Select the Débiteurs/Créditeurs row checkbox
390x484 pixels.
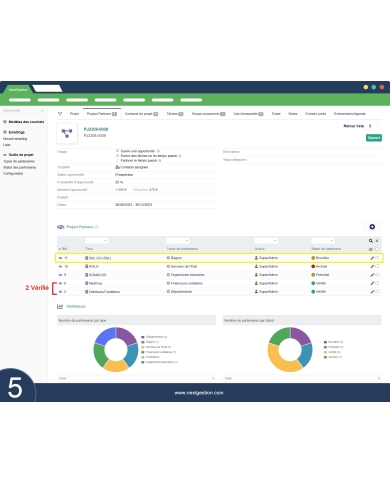(377, 291)
